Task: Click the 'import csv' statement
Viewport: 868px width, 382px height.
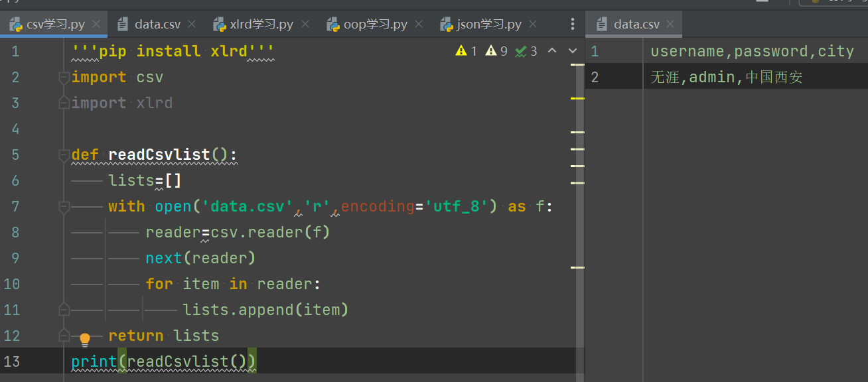Action: click(117, 77)
